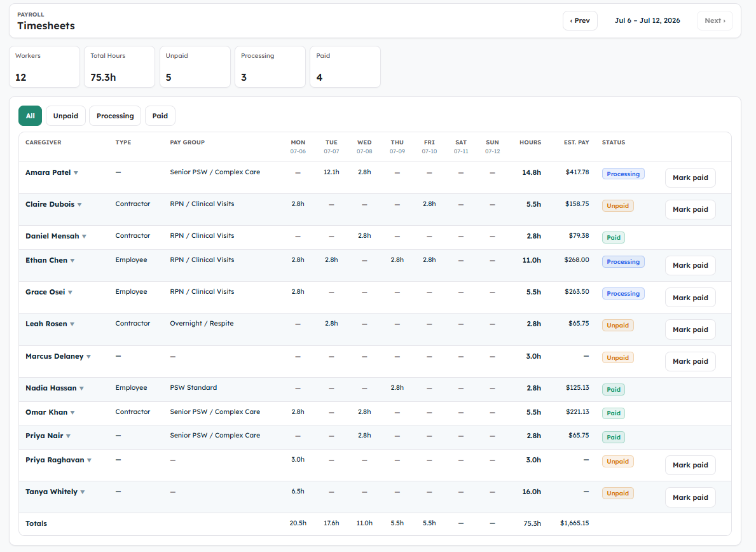756x552 pixels.
Task: Mark Tanya Whitely's timesheet as paid
Action: (691, 497)
